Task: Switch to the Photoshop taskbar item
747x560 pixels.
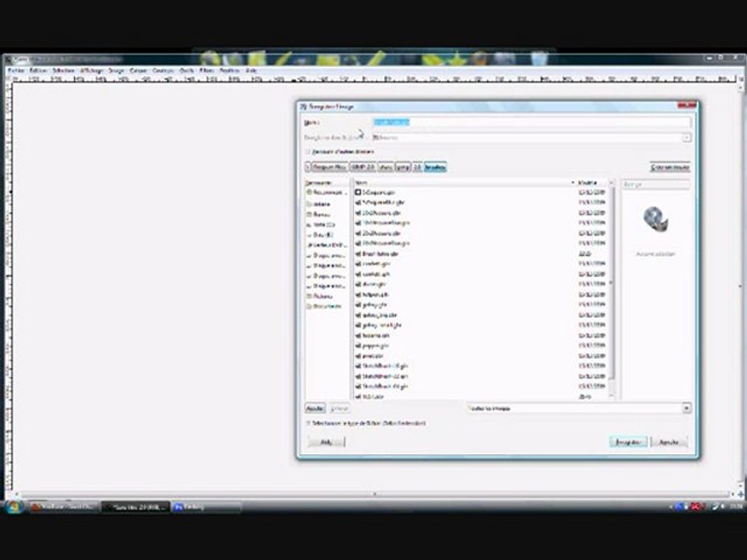Action: [x=206, y=508]
